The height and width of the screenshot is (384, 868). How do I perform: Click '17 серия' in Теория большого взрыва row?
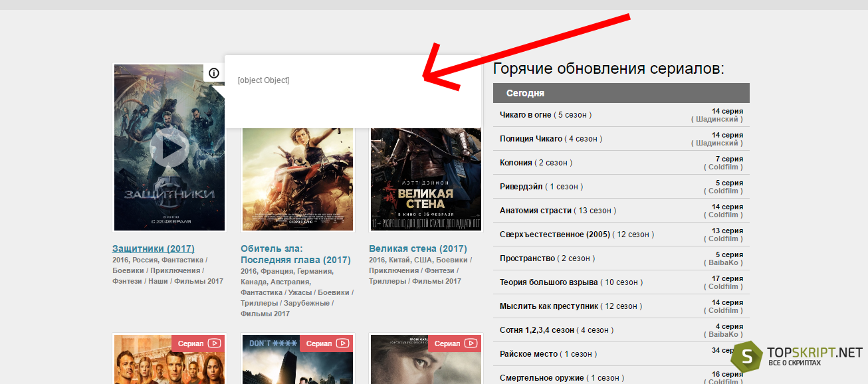[x=727, y=278]
